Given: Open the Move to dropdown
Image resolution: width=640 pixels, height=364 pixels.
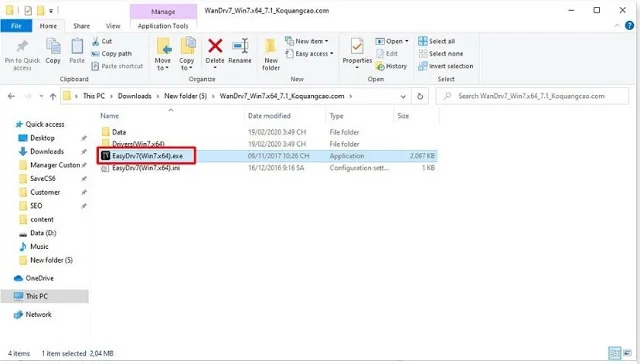Looking at the screenshot, I should coord(162,54).
